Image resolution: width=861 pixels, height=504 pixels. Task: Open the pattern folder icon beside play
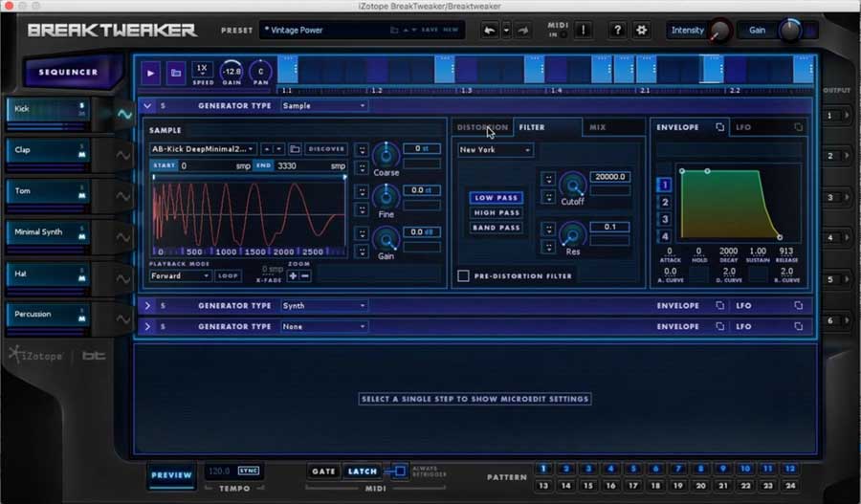(176, 73)
